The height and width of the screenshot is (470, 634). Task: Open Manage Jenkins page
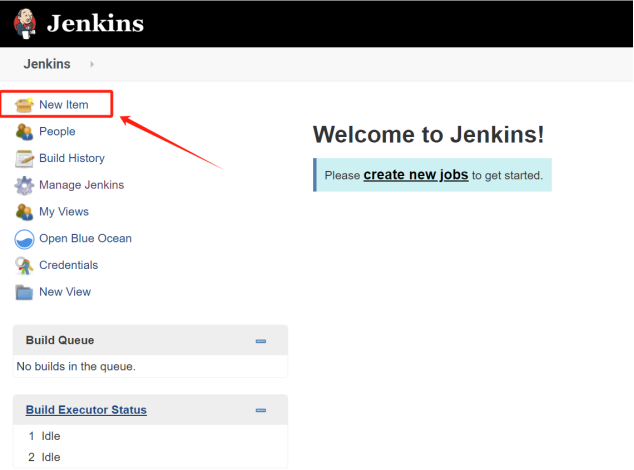81,185
